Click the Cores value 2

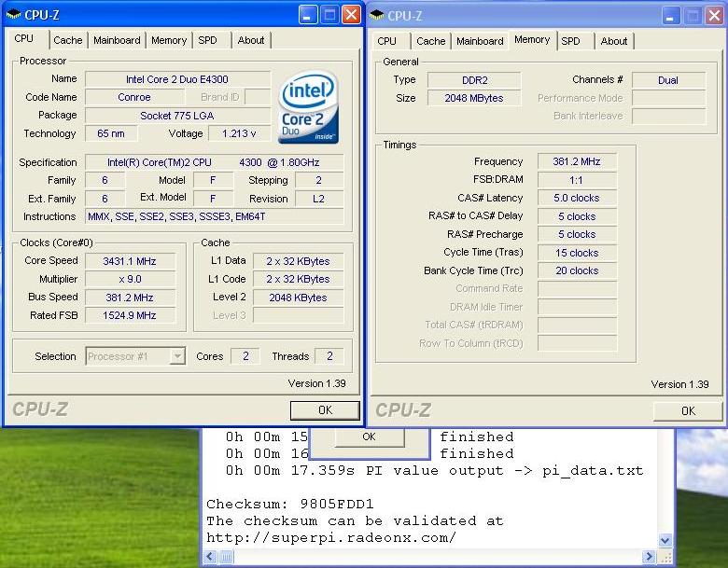coord(245,356)
